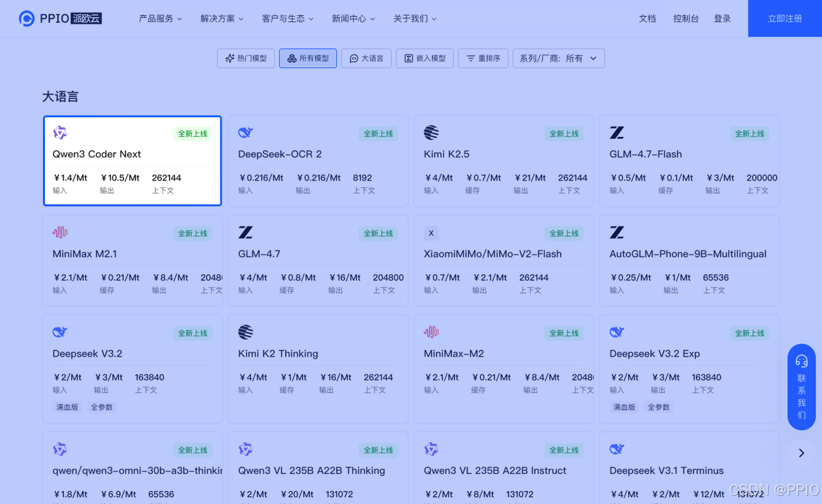The image size is (822, 504).
Task: Select the 热门模型 filter
Action: 246,58
